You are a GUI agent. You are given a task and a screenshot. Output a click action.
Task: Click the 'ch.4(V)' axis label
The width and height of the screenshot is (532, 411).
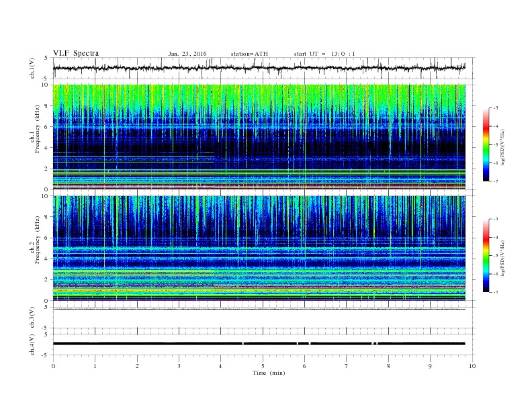(x=32, y=345)
